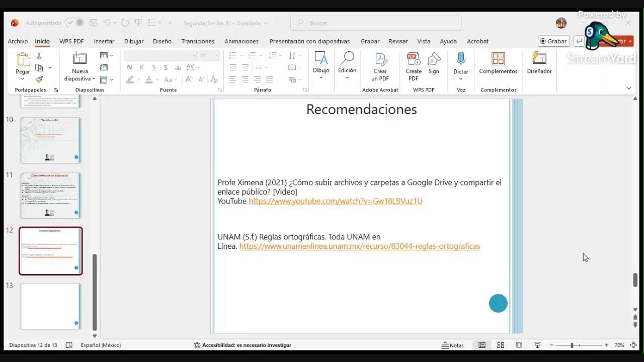Click the Save icon in title bar
This screenshot has width=644, height=362.
point(93,23)
